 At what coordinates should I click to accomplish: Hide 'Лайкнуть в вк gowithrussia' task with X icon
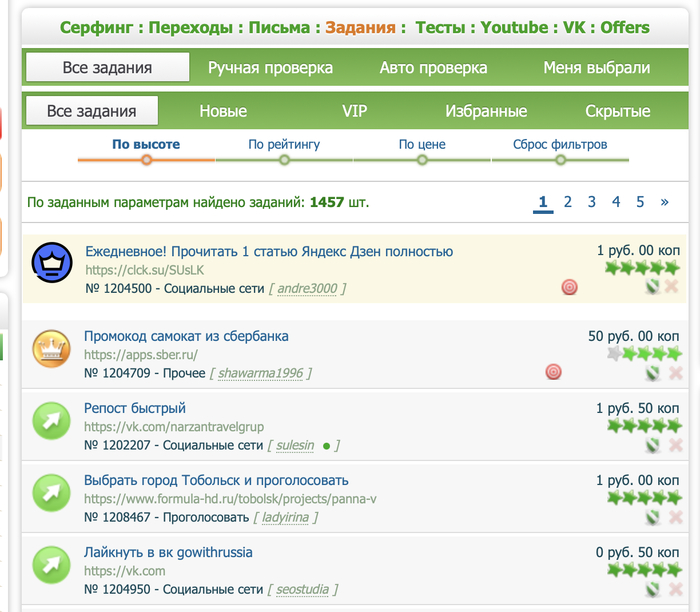[674, 589]
